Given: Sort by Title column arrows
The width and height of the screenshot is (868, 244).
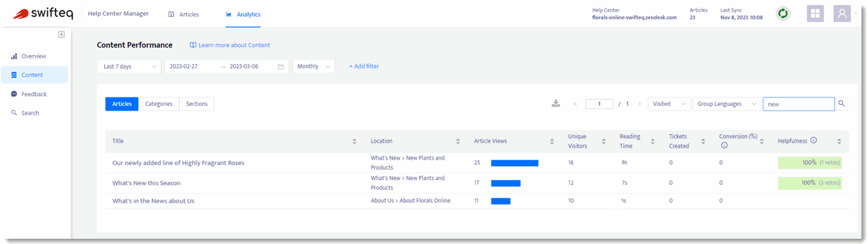Looking at the screenshot, I should click(354, 141).
